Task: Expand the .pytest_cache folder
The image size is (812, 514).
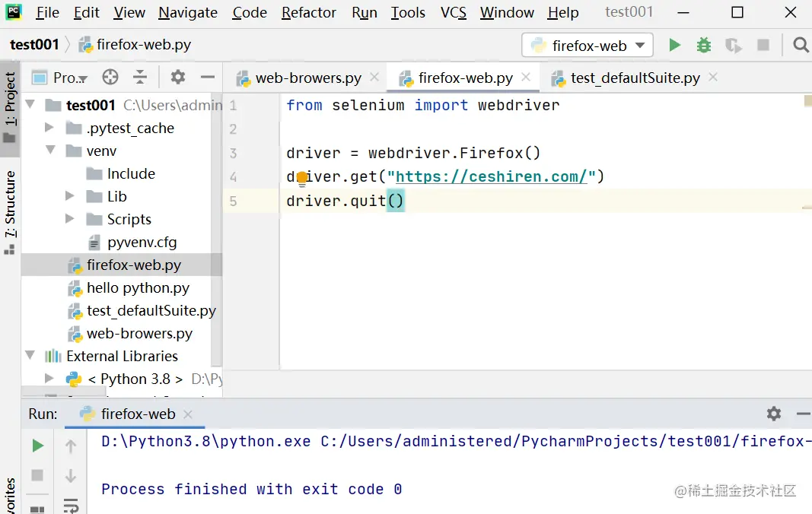Action: [x=49, y=127]
